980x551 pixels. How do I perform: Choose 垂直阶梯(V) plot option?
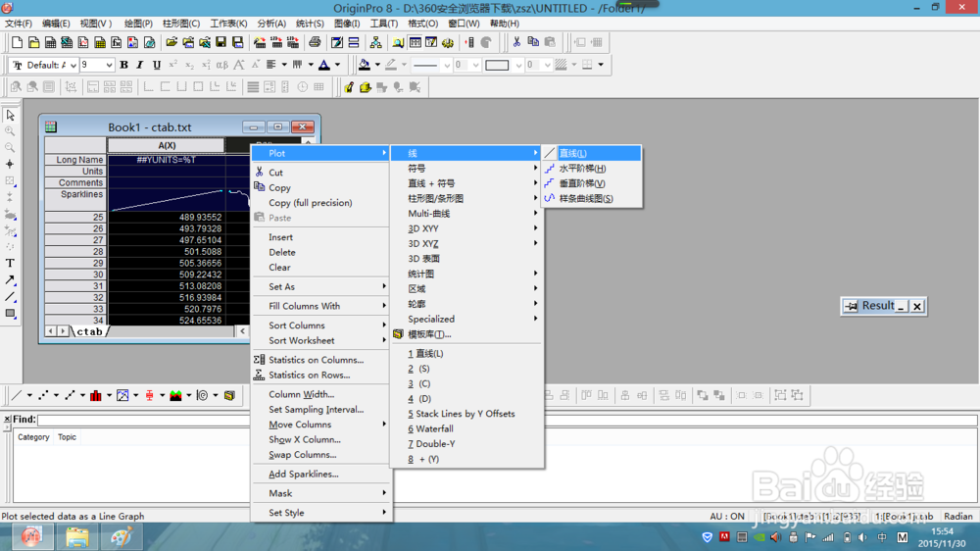[591, 183]
